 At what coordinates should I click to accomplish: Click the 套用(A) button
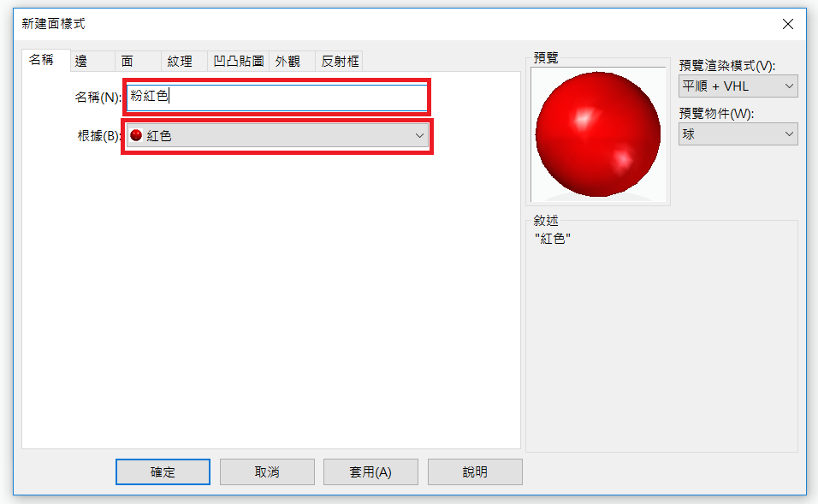pyautogui.click(x=370, y=471)
